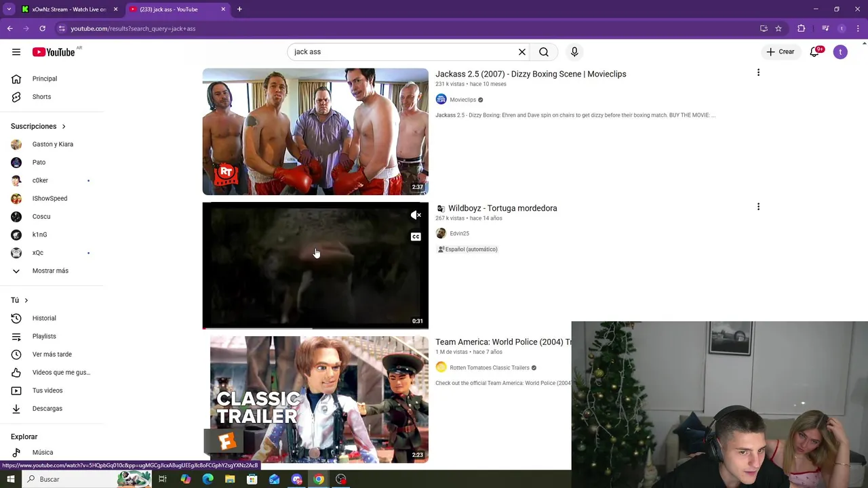The image size is (868, 488).
Task: Open File Explorer from taskbar
Action: click(x=230, y=479)
